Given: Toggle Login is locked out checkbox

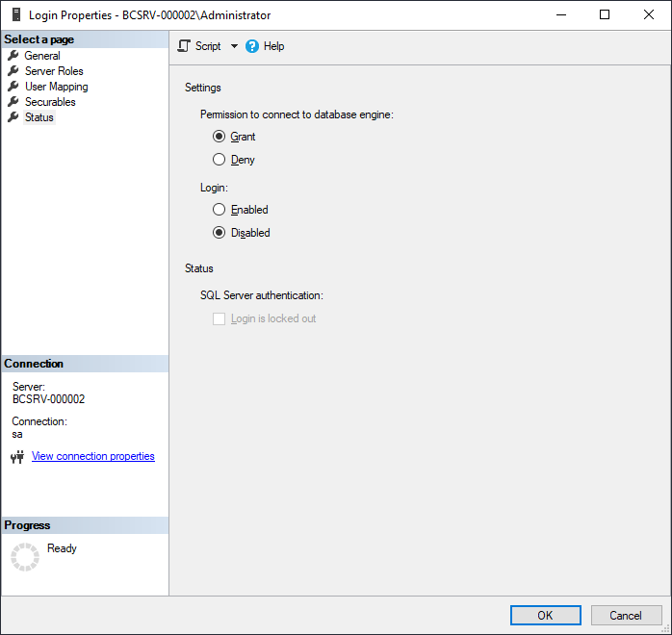Looking at the screenshot, I should tap(219, 318).
